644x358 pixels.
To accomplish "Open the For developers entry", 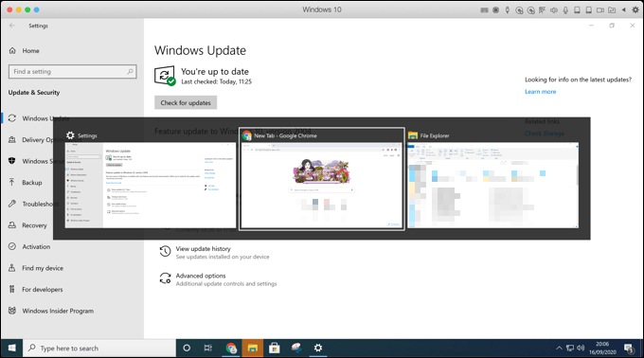I will pos(43,289).
